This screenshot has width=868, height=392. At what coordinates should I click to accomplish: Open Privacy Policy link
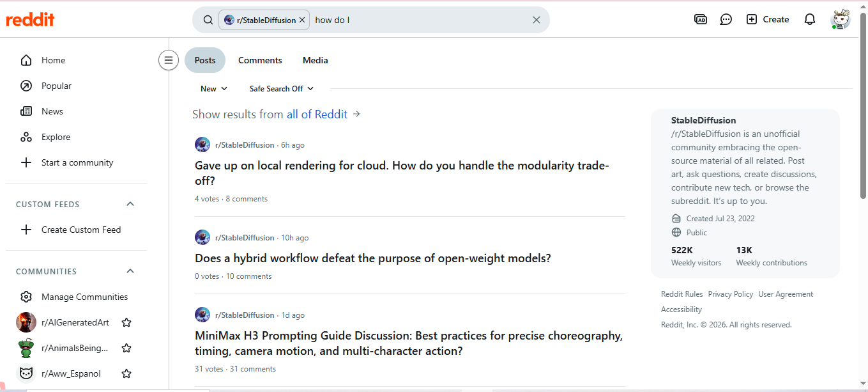(730, 294)
